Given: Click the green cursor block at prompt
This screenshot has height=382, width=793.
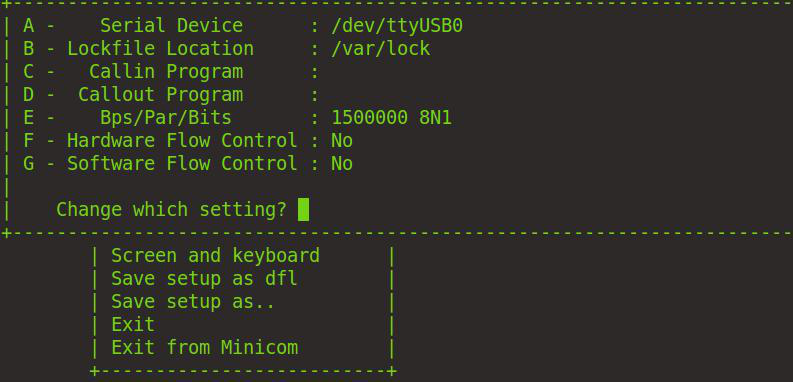Looking at the screenshot, I should pyautogui.click(x=303, y=209).
